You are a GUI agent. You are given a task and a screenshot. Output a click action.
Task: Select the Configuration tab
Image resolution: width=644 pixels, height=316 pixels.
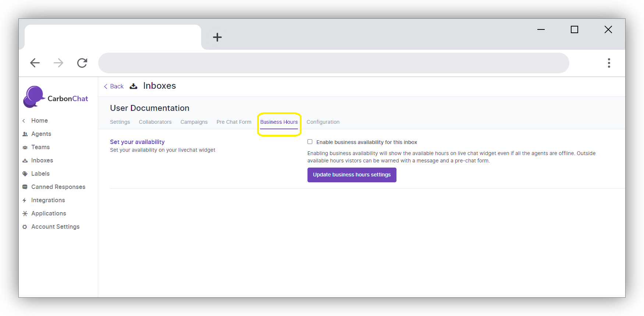pos(323,122)
